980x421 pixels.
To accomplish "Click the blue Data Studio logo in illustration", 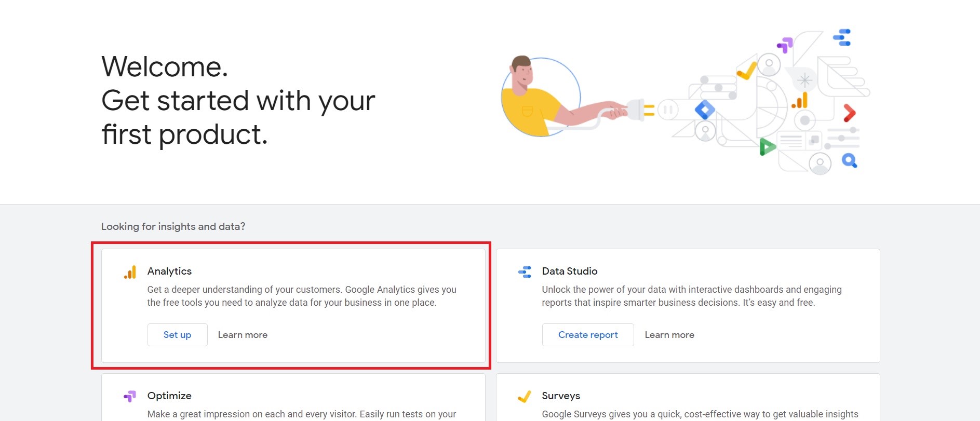I will pyautogui.click(x=842, y=37).
